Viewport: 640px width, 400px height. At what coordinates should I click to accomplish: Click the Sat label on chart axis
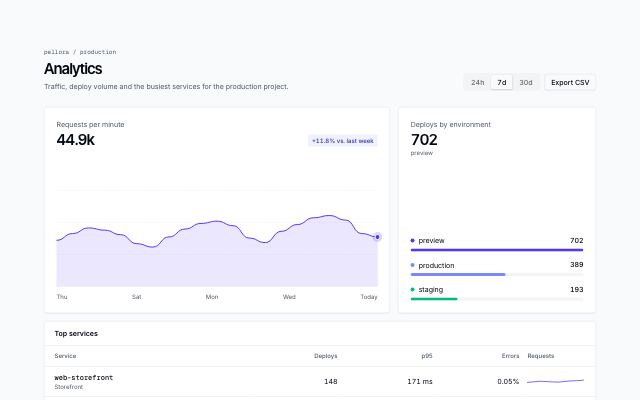tap(136, 297)
